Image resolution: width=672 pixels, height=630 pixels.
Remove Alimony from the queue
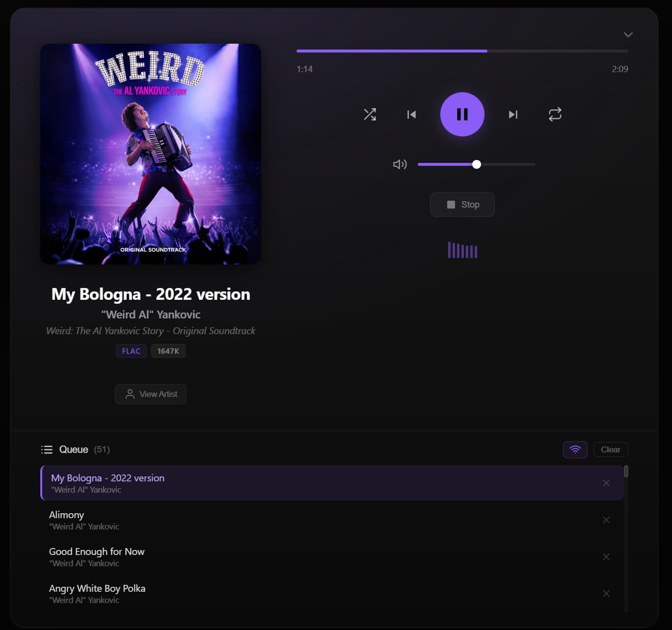click(x=606, y=520)
